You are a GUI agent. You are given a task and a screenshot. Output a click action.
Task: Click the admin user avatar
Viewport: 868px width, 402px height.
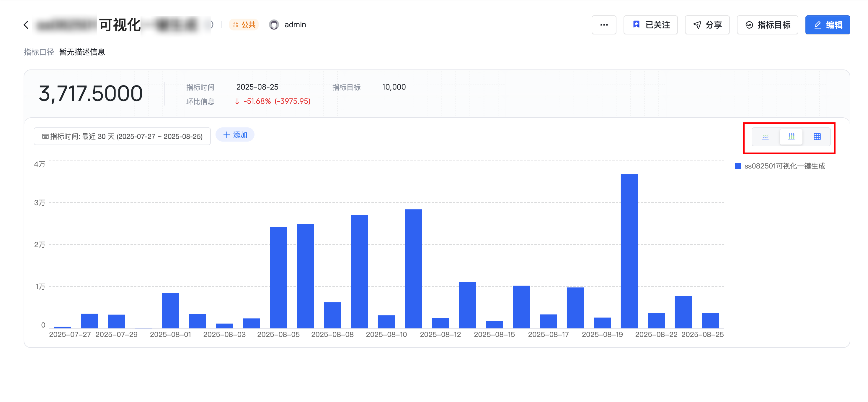[274, 25]
